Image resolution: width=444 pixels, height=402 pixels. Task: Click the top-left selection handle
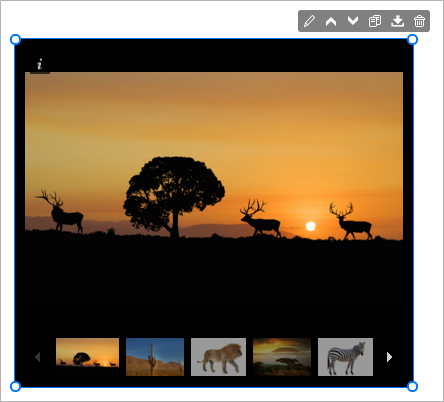pyautogui.click(x=15, y=40)
